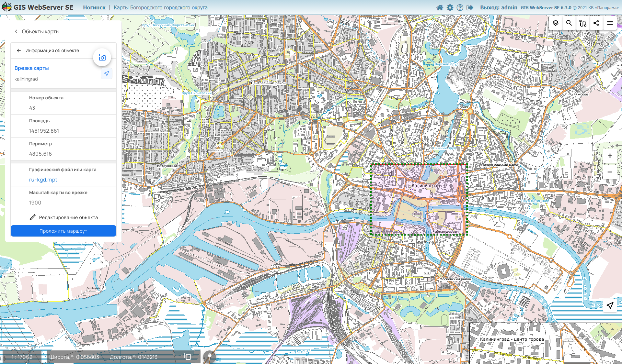Screen dimensions: 622x364
Task: Click the Информация об объекте heading
Action: 52,50
